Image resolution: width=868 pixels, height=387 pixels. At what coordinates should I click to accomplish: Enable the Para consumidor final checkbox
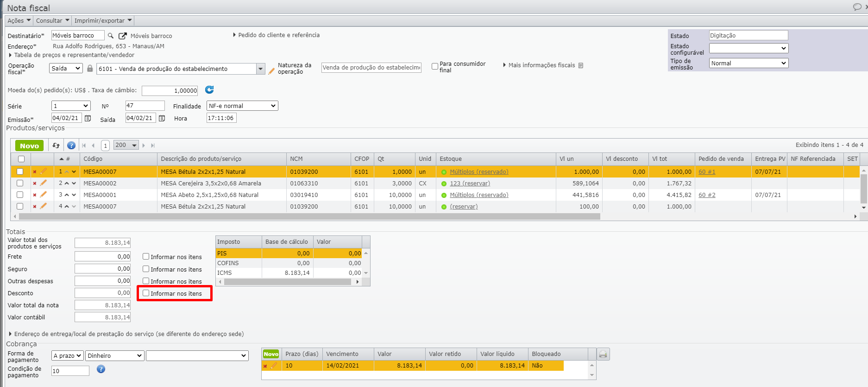[435, 66]
